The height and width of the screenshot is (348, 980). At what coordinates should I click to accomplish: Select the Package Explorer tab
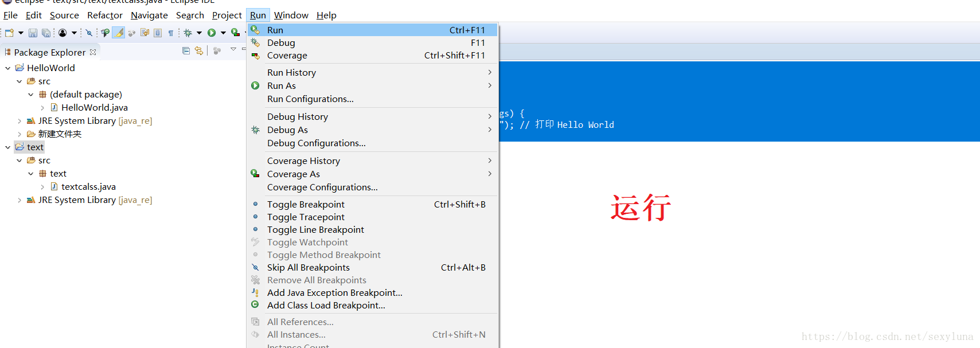click(x=50, y=52)
